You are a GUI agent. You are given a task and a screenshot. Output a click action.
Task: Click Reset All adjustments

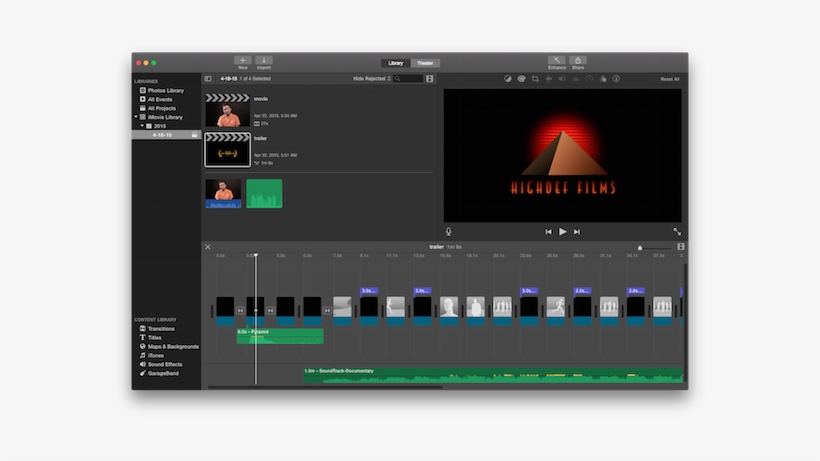[x=670, y=79]
